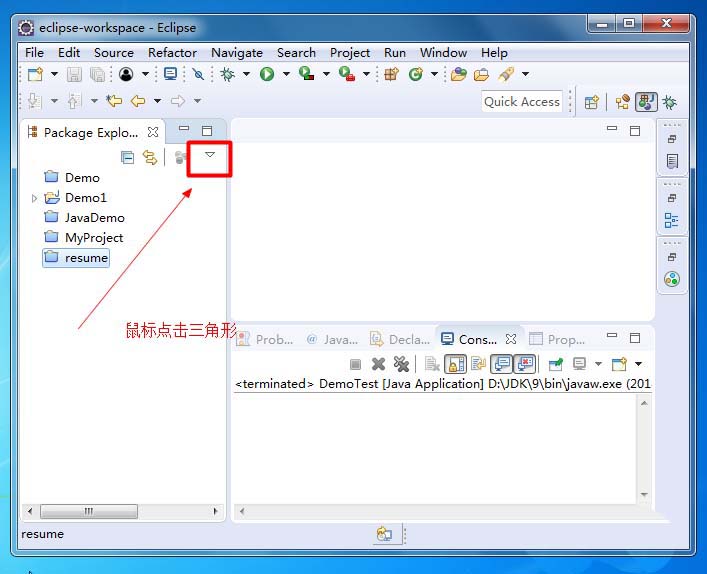Open the Run dropdown arrow

(x=286, y=74)
